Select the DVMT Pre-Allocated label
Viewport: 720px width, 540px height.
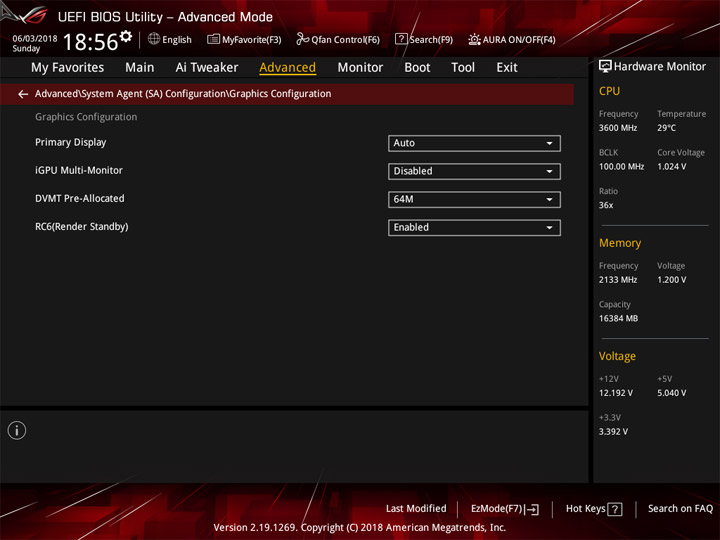click(x=80, y=198)
